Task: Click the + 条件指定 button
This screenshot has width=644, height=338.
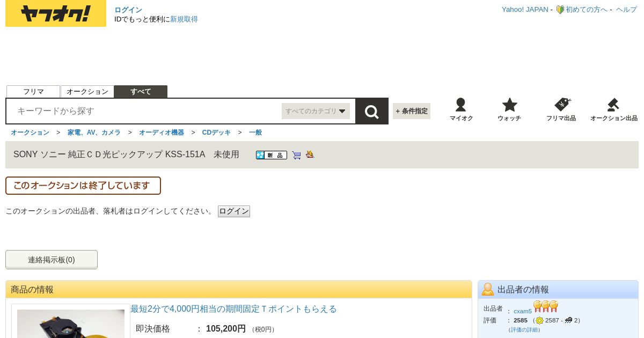Action: pos(412,111)
